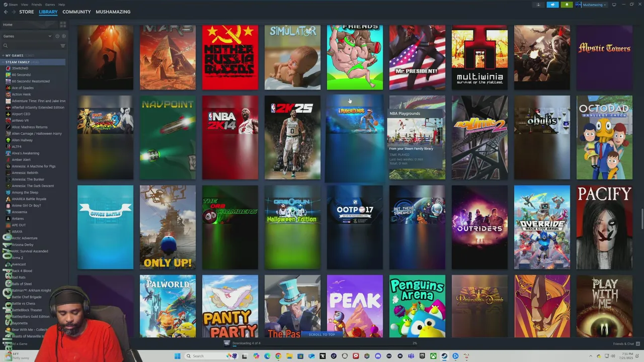Image resolution: width=644 pixels, height=362 pixels.
Task: Select the PEAK game cover
Action: pos(355,306)
